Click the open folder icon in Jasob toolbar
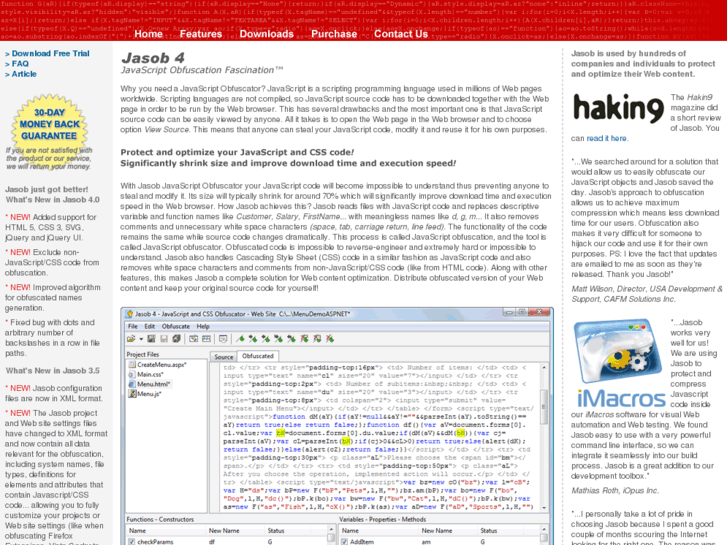This screenshot has height=545, width=727. 131,339
